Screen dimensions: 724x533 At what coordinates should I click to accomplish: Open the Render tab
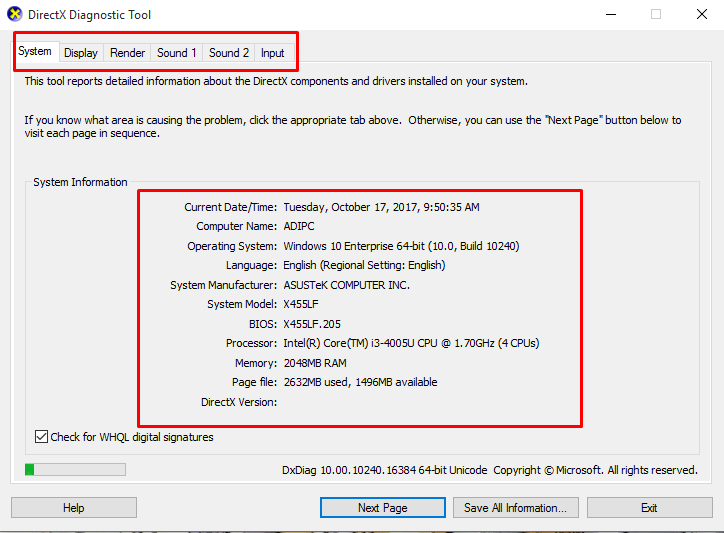click(x=127, y=53)
